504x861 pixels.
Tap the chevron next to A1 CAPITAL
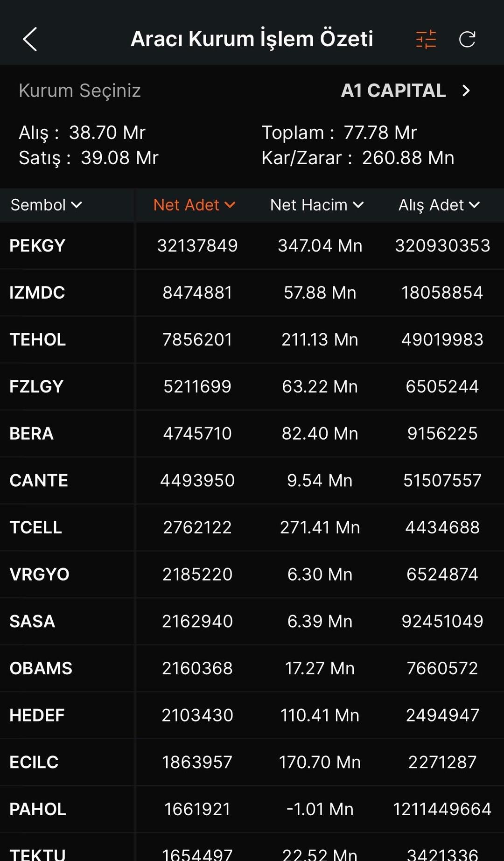click(x=466, y=91)
